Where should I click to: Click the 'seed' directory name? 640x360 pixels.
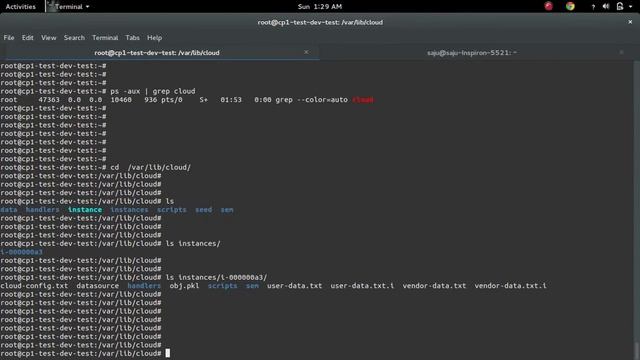(203, 210)
